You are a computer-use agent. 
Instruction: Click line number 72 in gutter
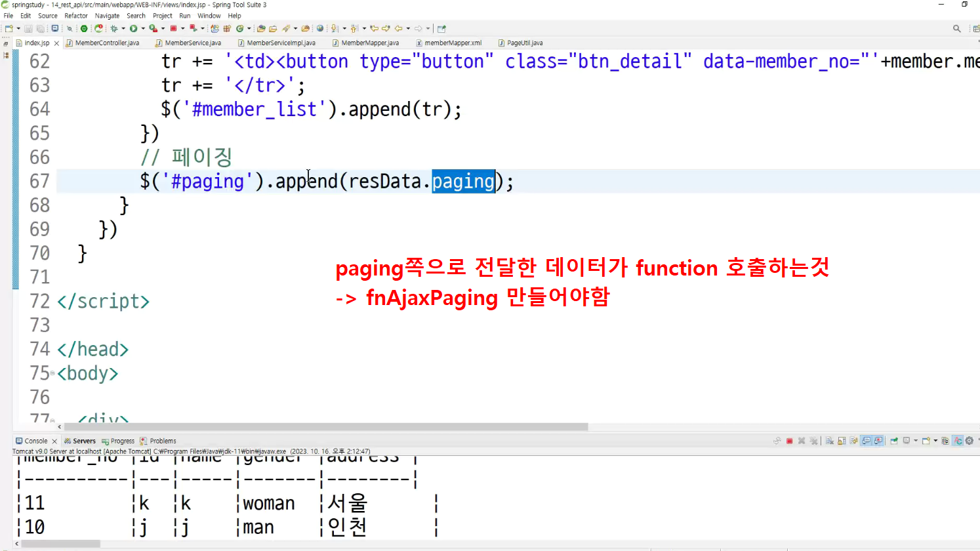[x=39, y=301]
